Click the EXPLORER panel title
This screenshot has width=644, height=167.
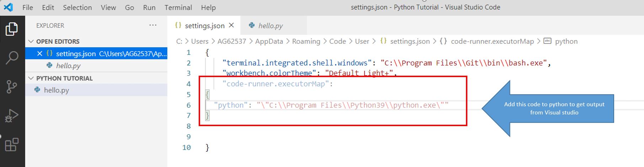coord(50,26)
